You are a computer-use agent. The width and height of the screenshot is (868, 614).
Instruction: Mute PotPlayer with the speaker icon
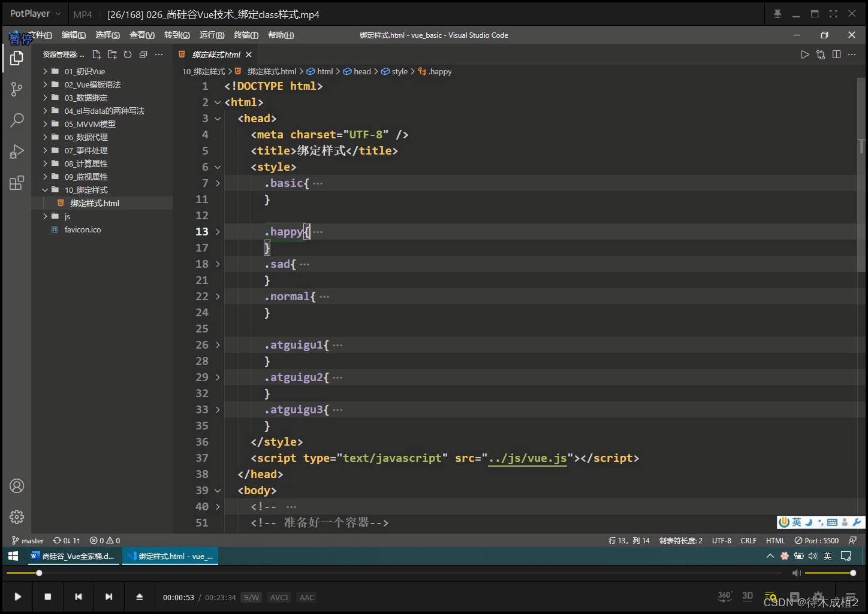coord(796,573)
